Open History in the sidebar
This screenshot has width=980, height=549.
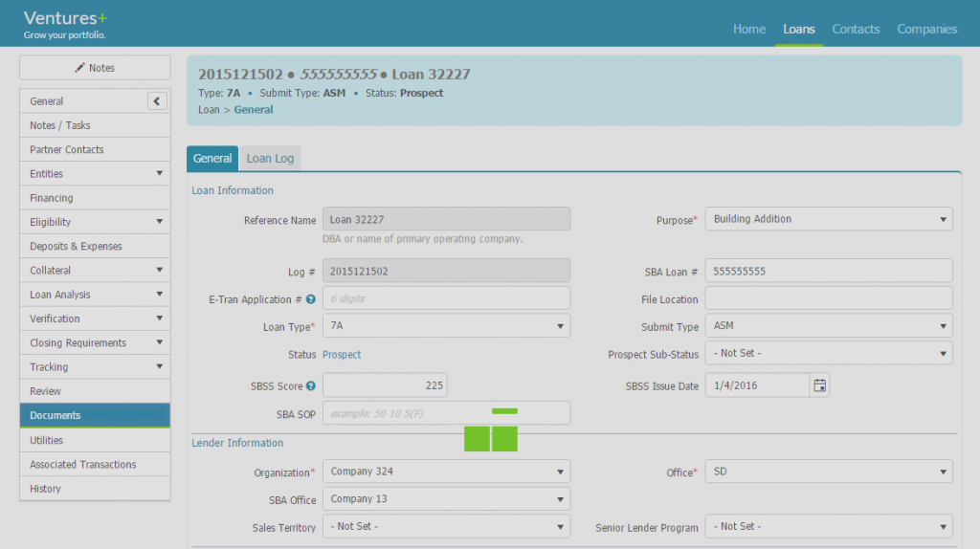click(95, 489)
